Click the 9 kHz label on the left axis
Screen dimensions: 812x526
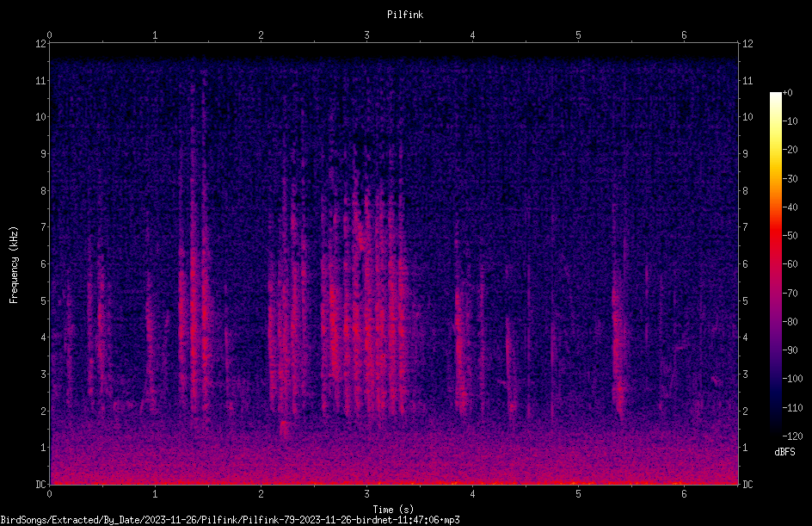(x=44, y=154)
